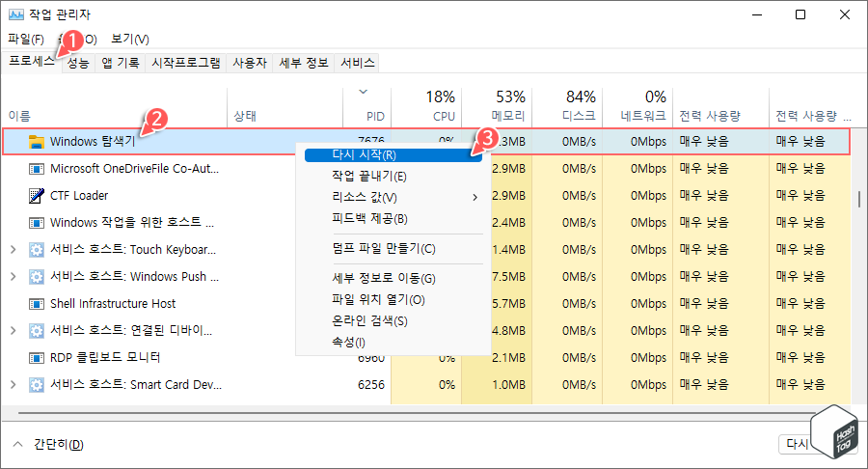Click PID value 6256
868x469 pixels.
[x=371, y=385]
